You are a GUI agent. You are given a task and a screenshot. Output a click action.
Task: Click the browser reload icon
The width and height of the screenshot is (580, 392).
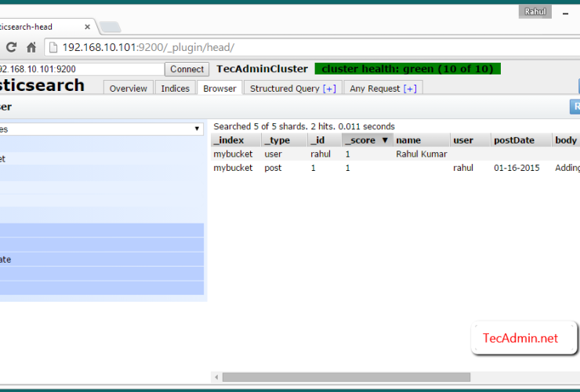click(11, 47)
